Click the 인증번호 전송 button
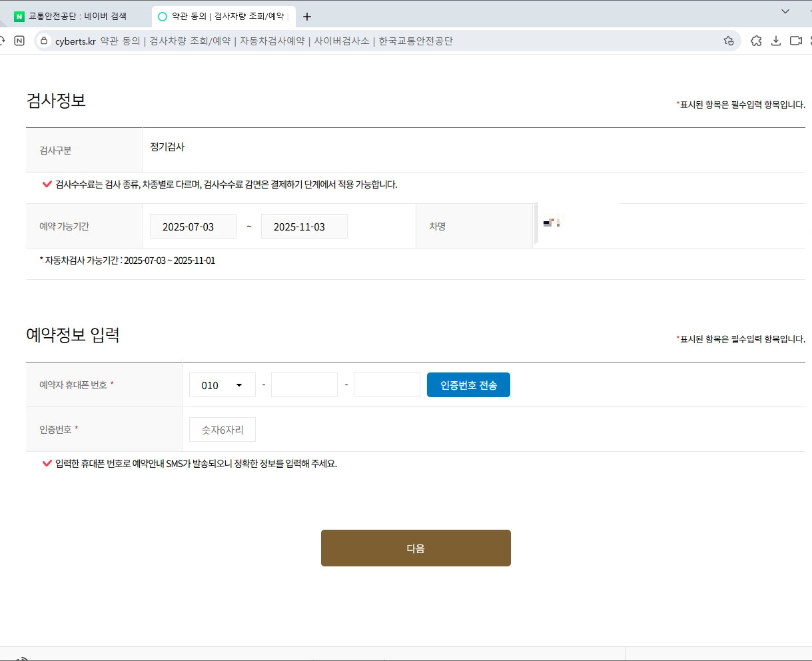 click(468, 384)
